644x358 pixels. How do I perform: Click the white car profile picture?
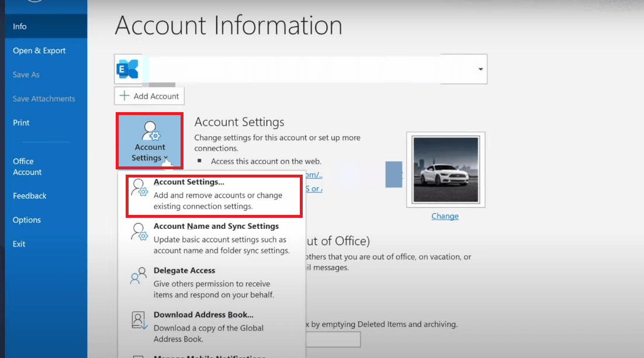(445, 169)
